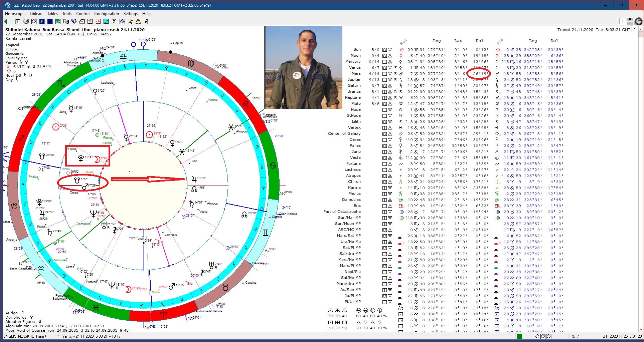Viewport: 644px width, 342px height.
Task: Click the Libra glyph on the zodiac ring
Action: click(123, 56)
